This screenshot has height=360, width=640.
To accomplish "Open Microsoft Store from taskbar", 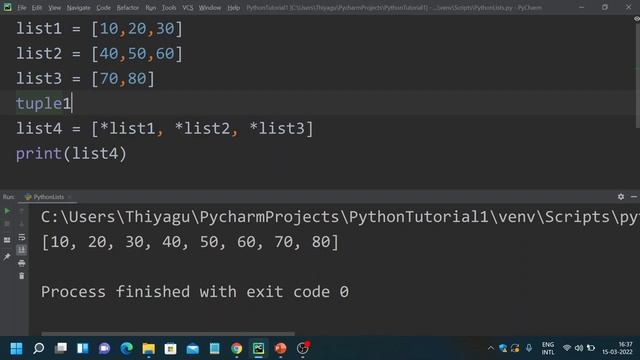I will click(x=171, y=348).
